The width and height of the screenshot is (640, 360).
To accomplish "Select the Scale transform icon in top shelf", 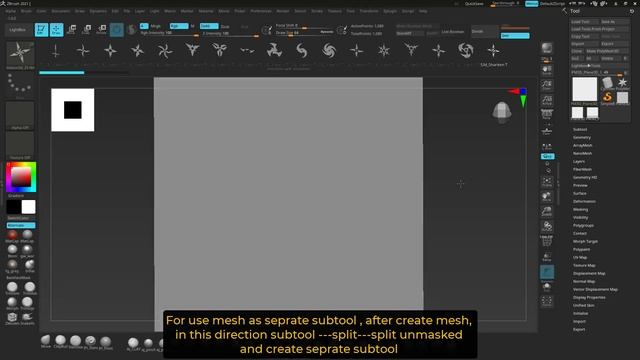I will pyautogui.click(x=87, y=30).
